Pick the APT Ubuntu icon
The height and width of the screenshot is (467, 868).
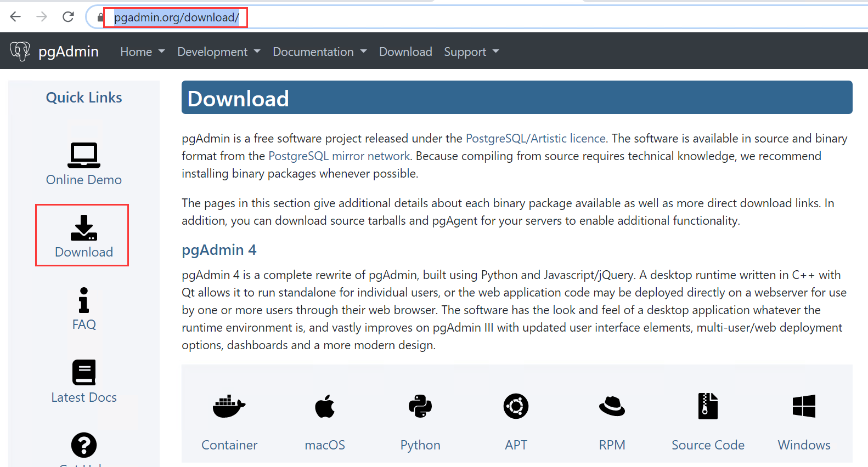(516, 407)
